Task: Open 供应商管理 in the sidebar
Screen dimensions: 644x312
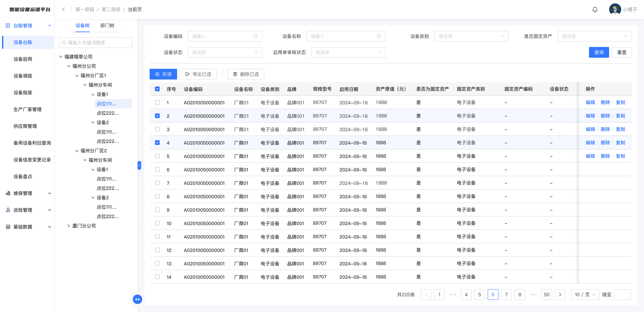Action: pos(25,126)
